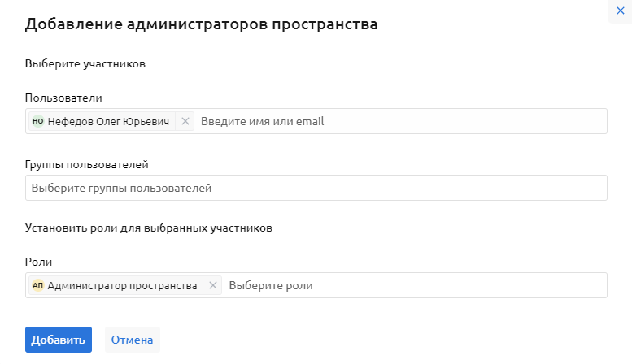Viewport: 632px width, 364px height.
Task: Click the Группы пользователей field label
Action: click(87, 164)
